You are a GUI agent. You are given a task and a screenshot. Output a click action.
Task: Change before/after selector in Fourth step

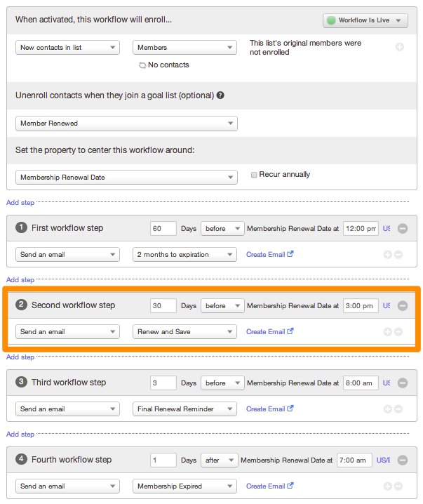point(219,460)
